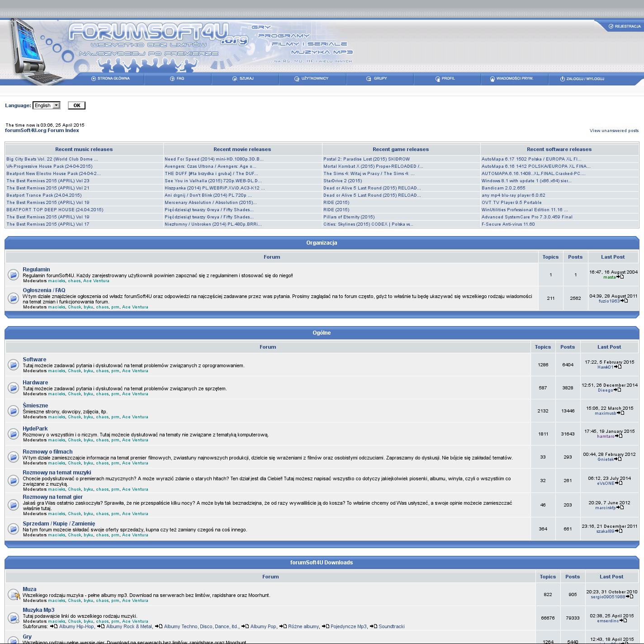Click the folder icon beside Regulamin forum
The height and width of the screenshot is (644, 644).
[13, 275]
